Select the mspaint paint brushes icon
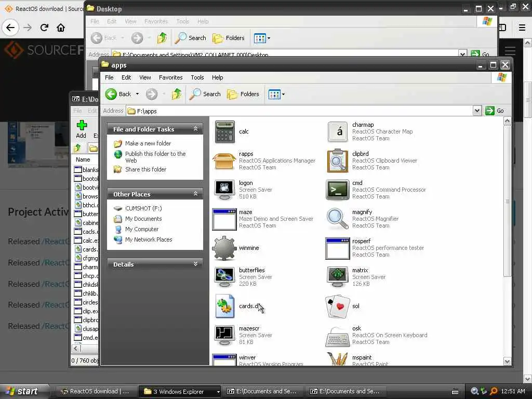This screenshot has width=532, height=399. 337,359
